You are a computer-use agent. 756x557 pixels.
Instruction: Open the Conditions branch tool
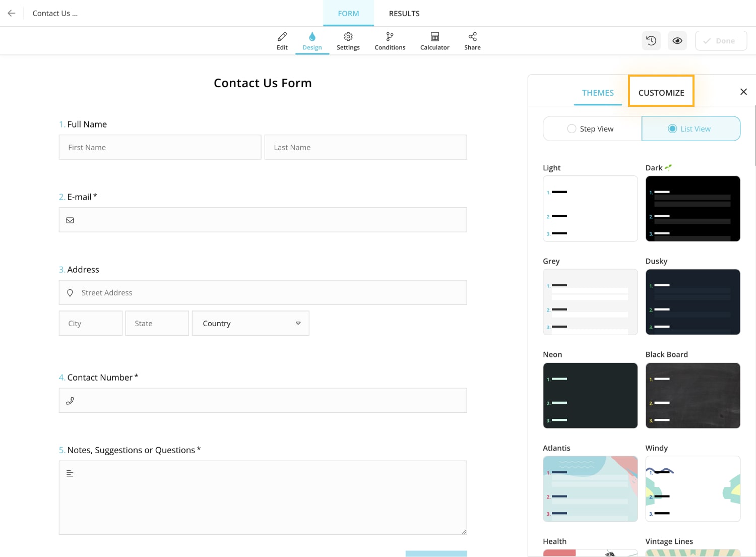[390, 41]
